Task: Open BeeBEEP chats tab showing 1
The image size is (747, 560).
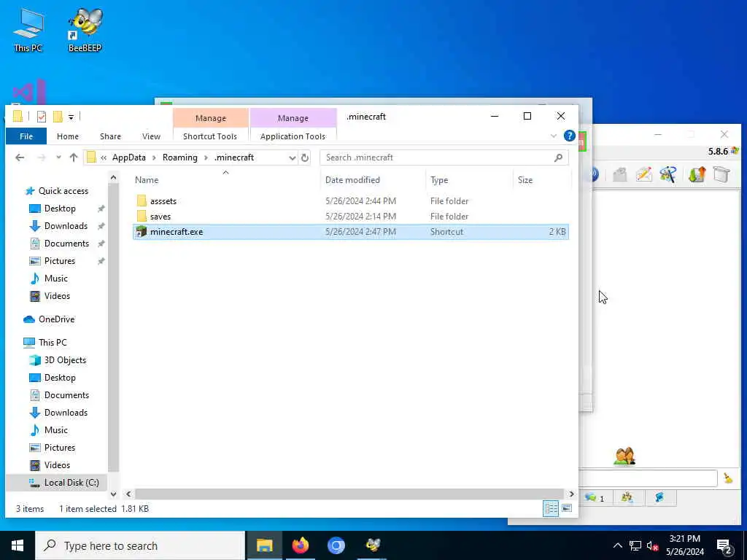Action: [595, 498]
